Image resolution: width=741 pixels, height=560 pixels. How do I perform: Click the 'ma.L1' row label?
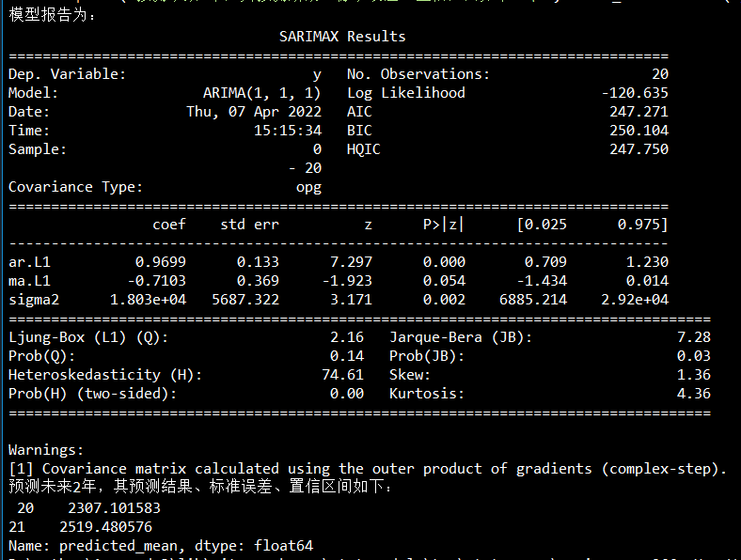point(29,281)
